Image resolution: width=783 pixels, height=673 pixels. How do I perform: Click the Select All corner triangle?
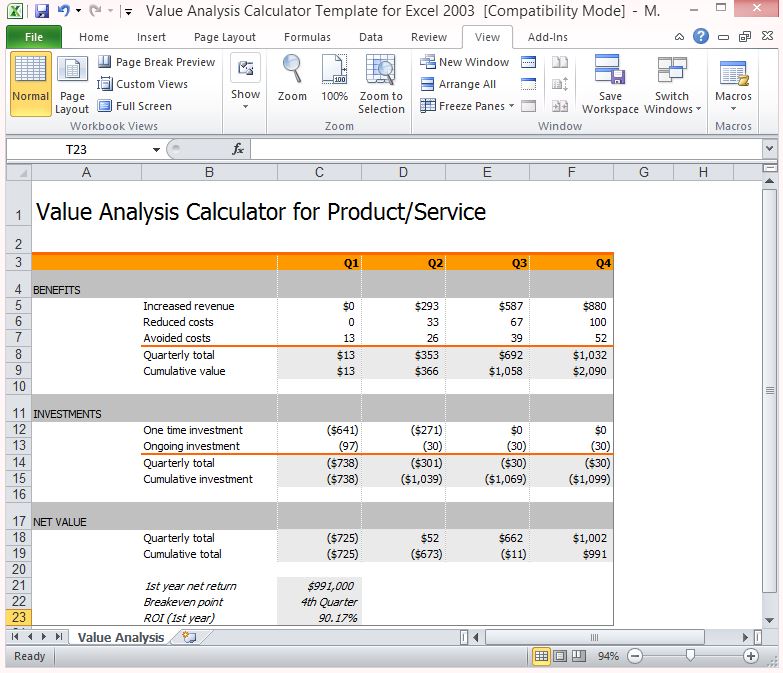(19, 172)
